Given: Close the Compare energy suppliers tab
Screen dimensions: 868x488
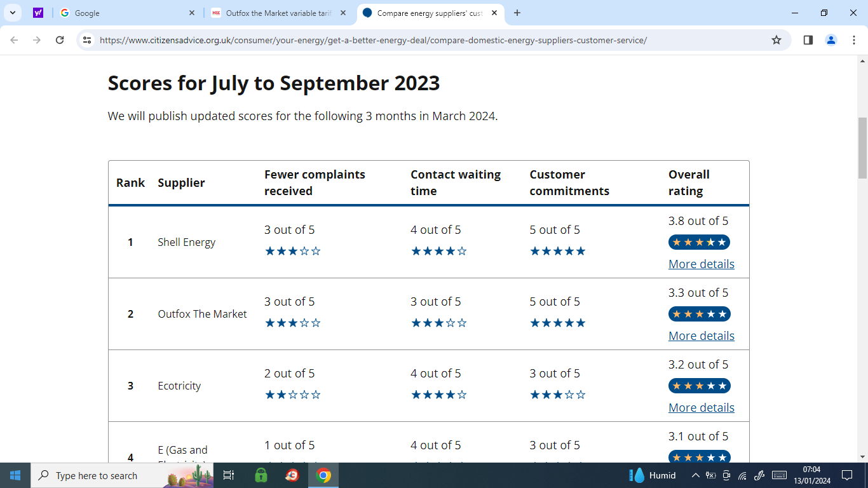Looking at the screenshot, I should pyautogui.click(x=494, y=13).
